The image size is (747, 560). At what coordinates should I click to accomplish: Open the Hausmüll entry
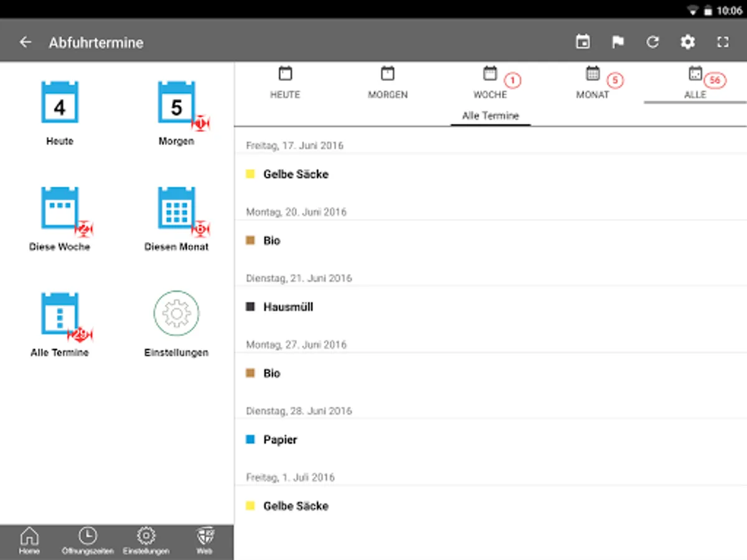[491, 307]
